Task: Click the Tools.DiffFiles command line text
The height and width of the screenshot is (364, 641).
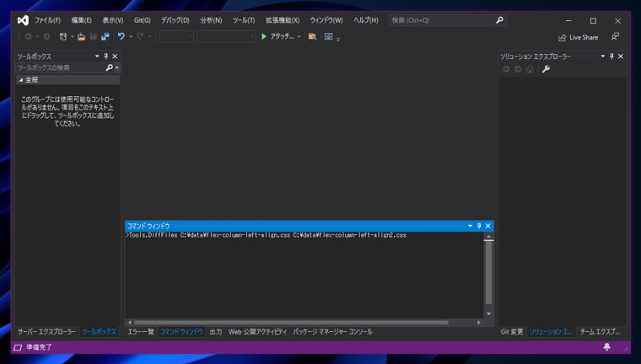Action: tap(267, 235)
